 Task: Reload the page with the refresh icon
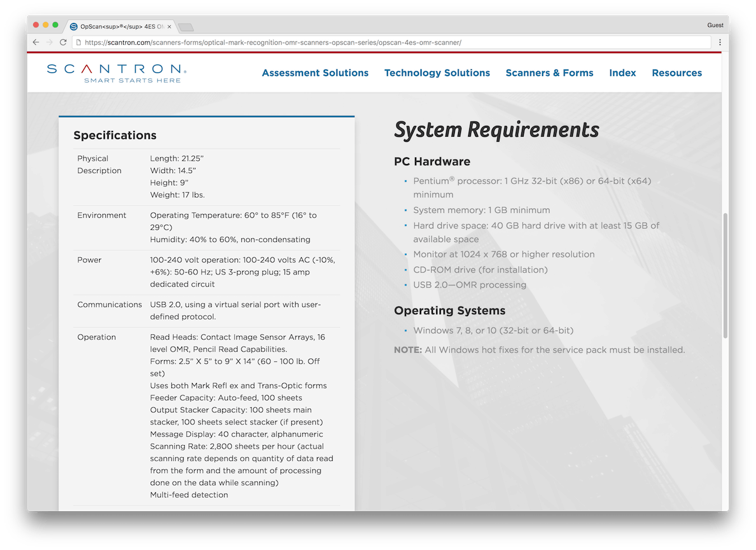point(63,42)
